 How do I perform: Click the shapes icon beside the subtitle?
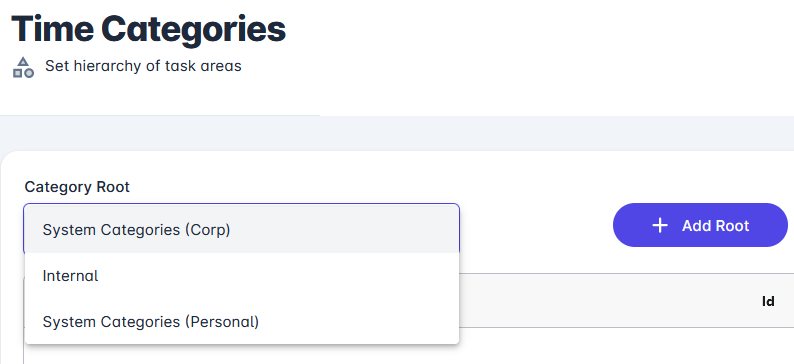(23, 67)
